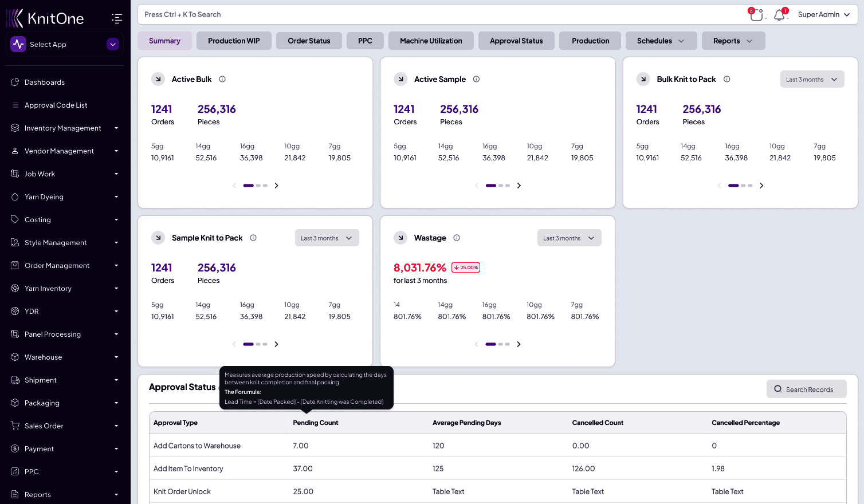Collapse sidebar using the menu lines icon
This screenshot has width=864, height=504.
(x=117, y=18)
